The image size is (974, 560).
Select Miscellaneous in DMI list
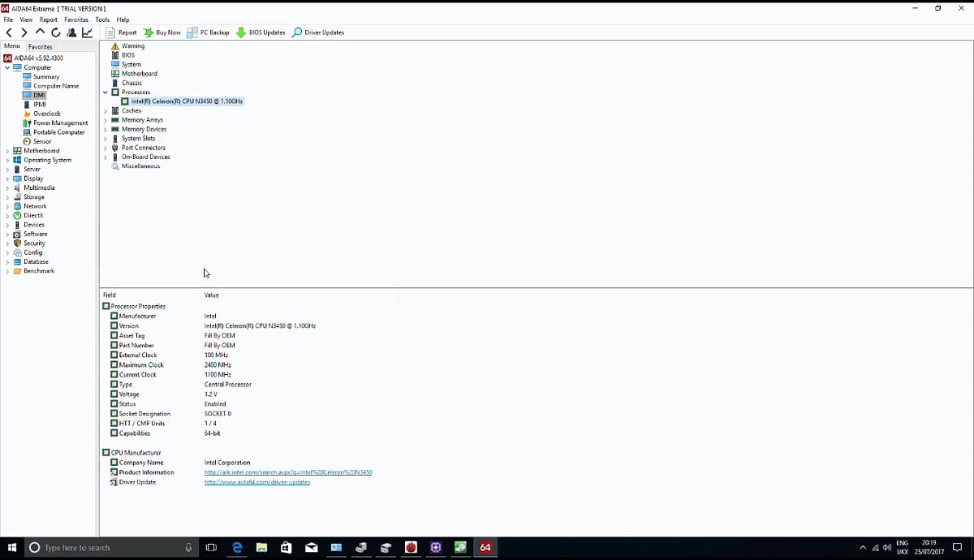(140, 166)
